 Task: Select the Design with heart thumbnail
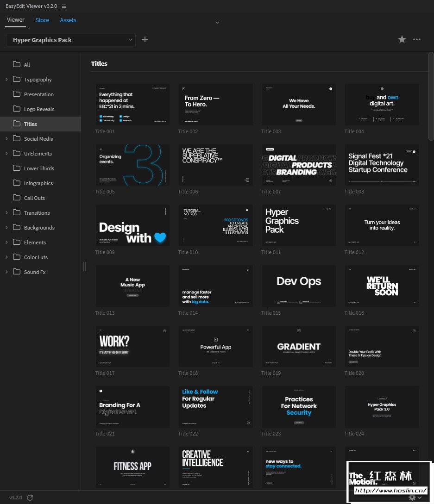[x=132, y=225]
